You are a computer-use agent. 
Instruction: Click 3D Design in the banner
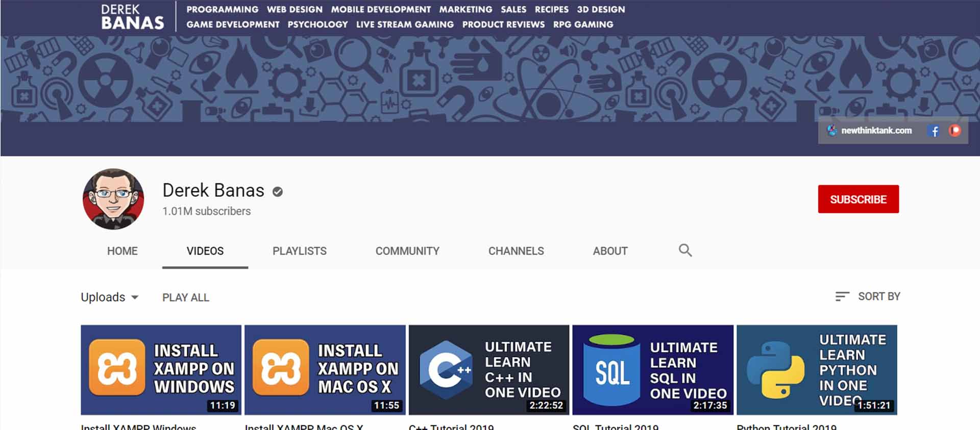[601, 9]
